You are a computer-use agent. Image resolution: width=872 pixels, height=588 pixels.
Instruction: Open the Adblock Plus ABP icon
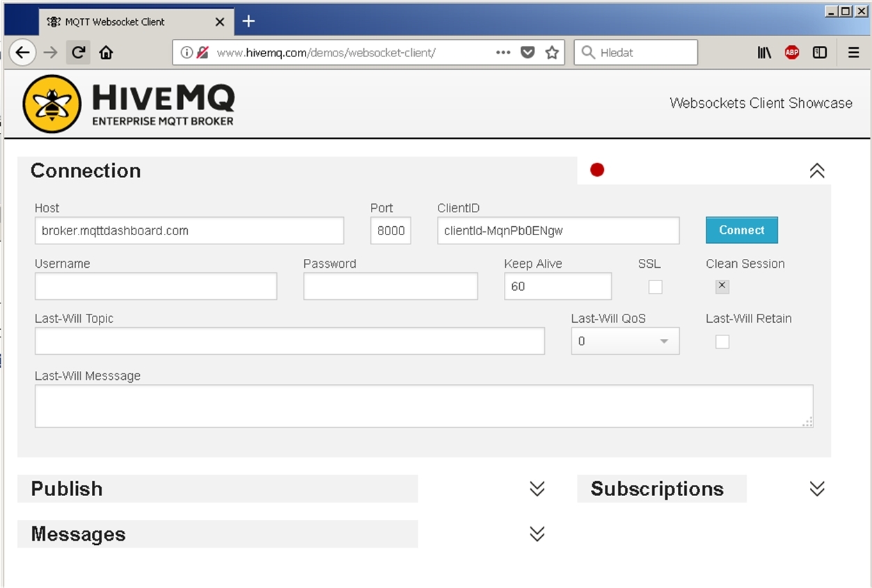click(x=792, y=52)
